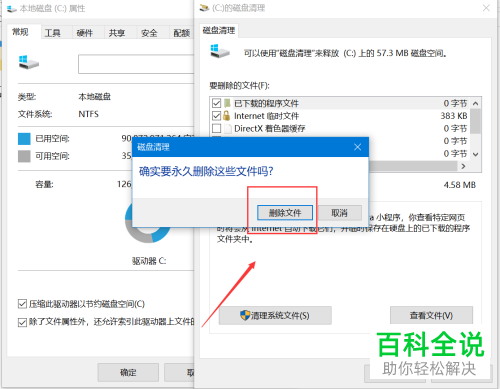Click the gray 可用空间 color swatch
500x389 pixels.
[x=24, y=156]
